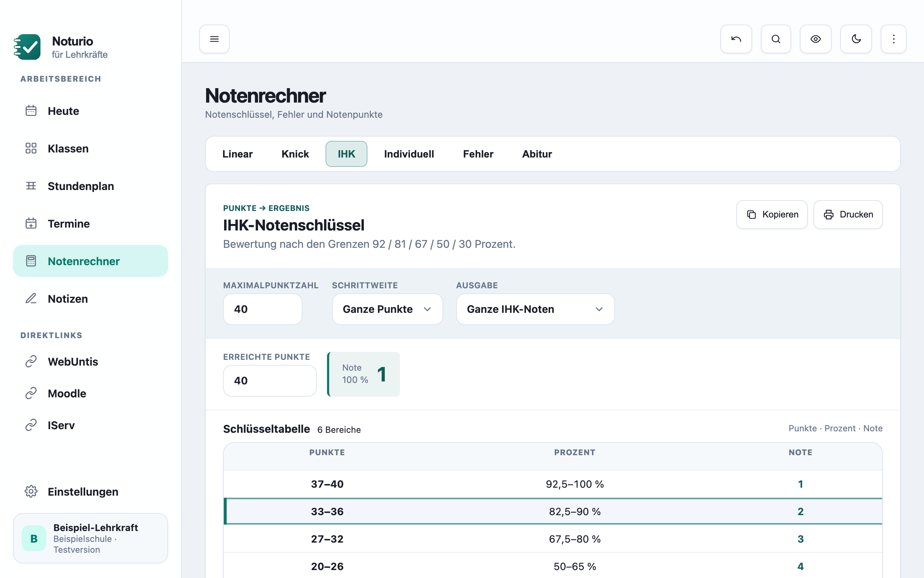Click the chevron of the Ausgabe dropdown

click(x=599, y=309)
